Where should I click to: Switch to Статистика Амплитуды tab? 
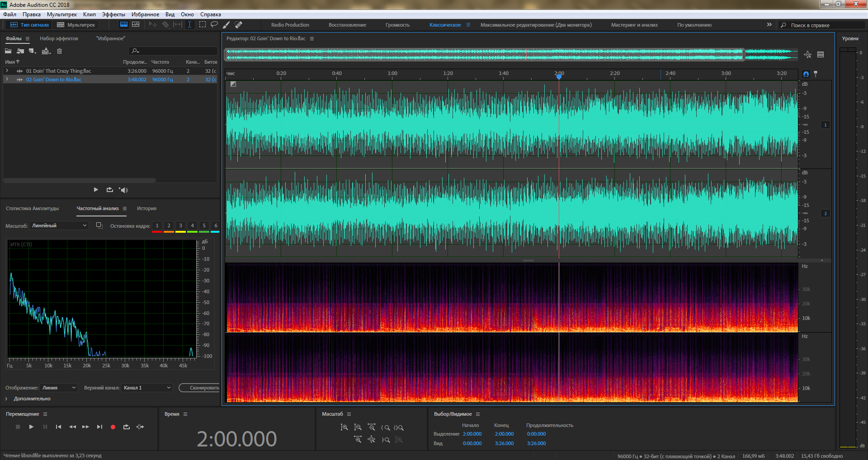click(33, 208)
